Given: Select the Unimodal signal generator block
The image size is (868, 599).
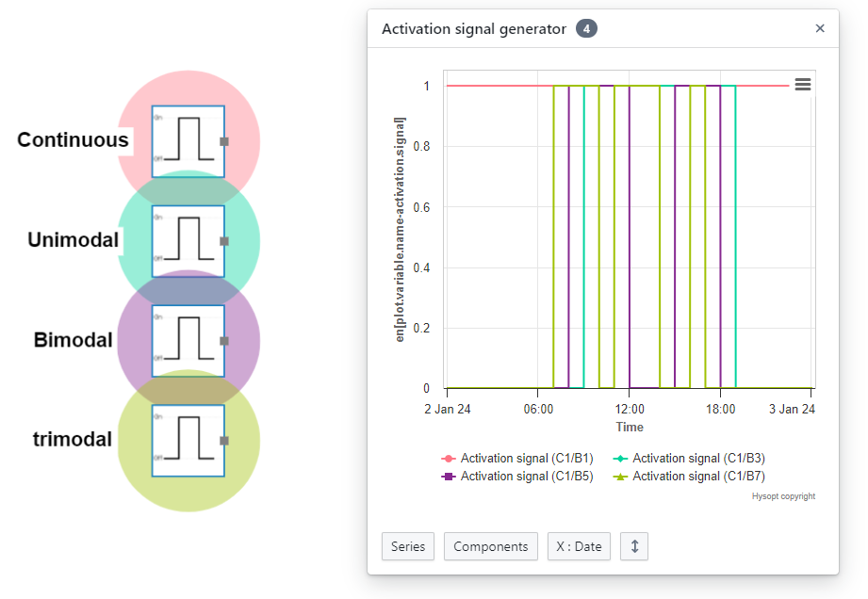Looking at the screenshot, I should pos(188,241).
